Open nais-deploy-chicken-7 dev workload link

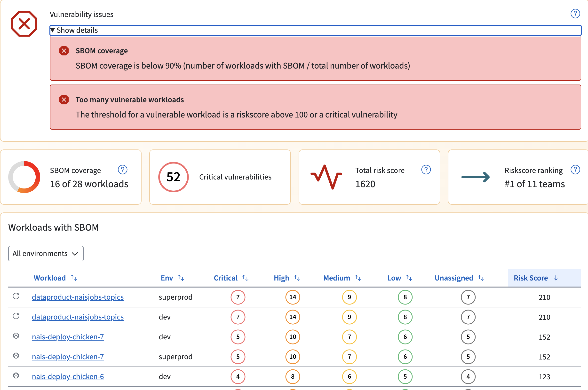point(68,337)
